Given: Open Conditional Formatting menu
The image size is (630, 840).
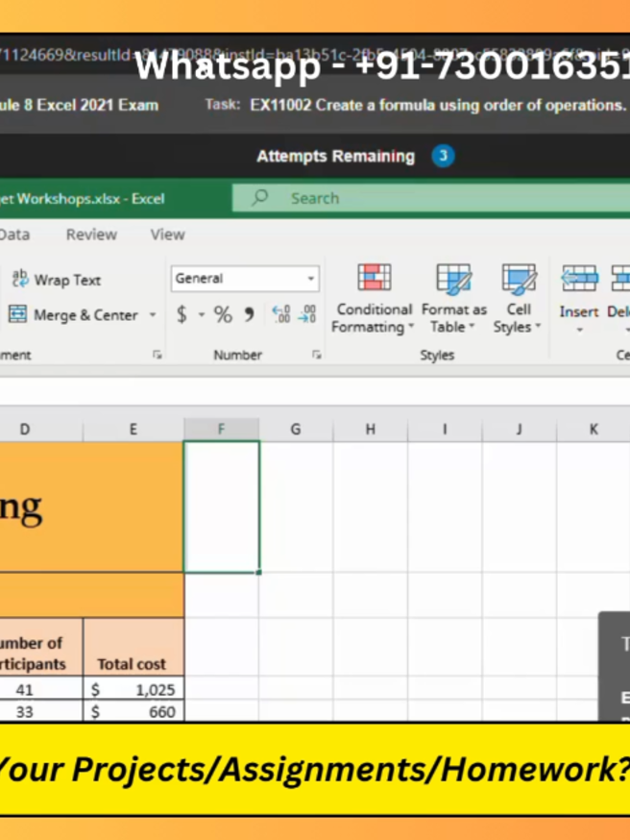Looking at the screenshot, I should click(x=374, y=300).
